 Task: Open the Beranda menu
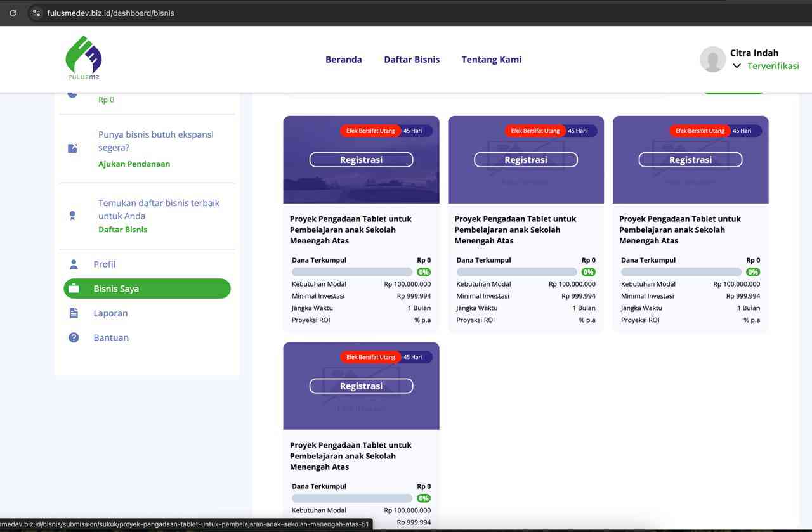pos(344,60)
